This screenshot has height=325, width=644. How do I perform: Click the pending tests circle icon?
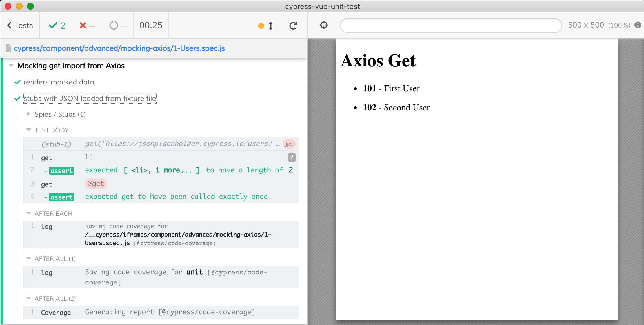(x=114, y=25)
